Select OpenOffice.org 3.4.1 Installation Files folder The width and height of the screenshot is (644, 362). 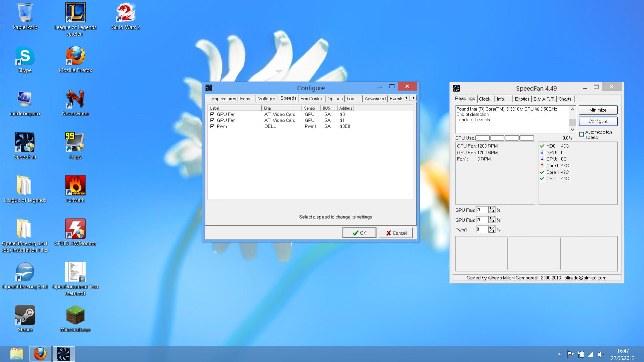pos(25,236)
